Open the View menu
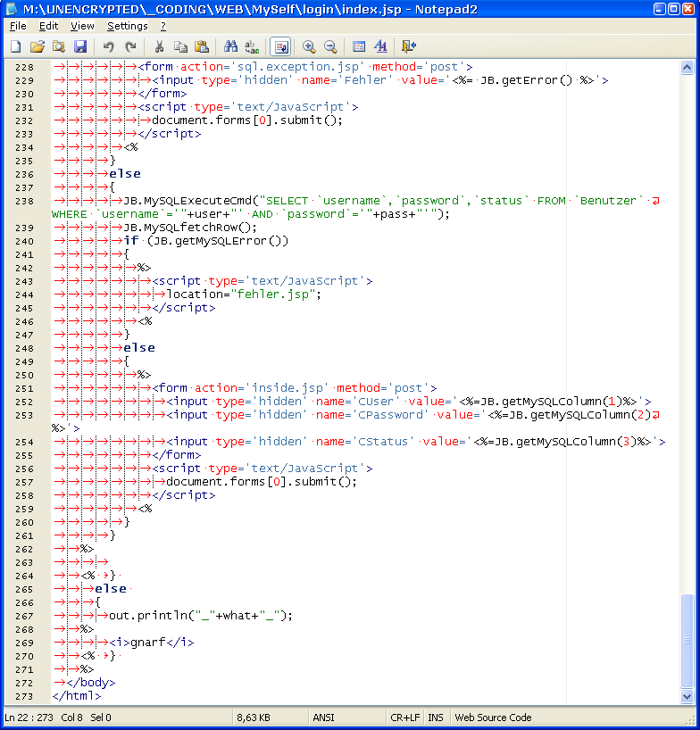 pyautogui.click(x=82, y=26)
